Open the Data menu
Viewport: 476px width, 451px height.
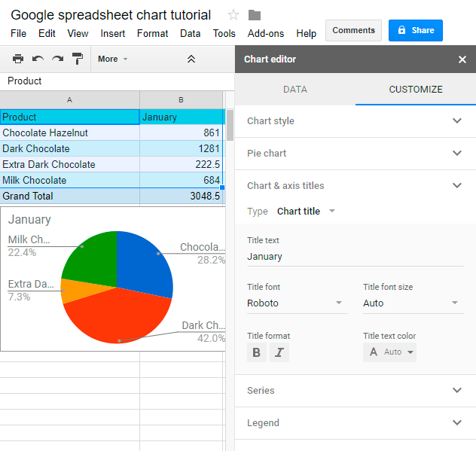click(190, 33)
